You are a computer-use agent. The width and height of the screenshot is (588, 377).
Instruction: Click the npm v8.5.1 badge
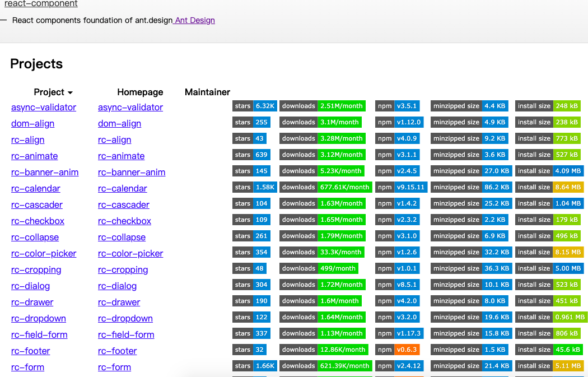(397, 285)
